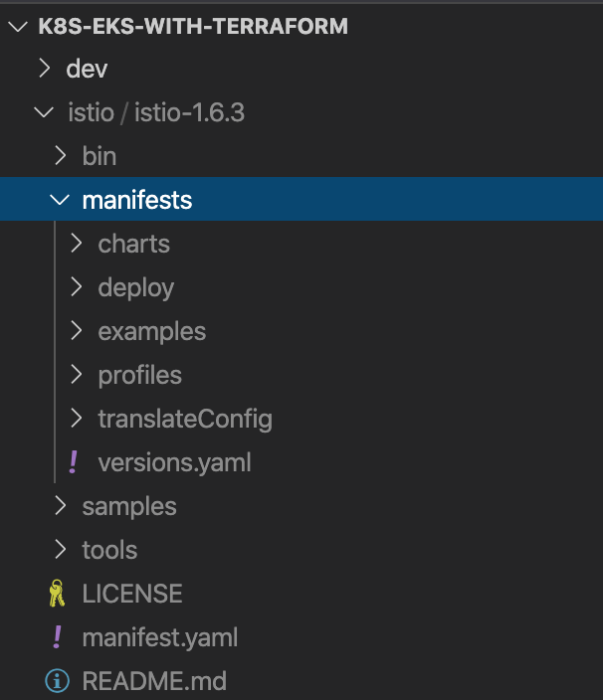This screenshot has width=603, height=700.
Task: Collapse the istio folder chevron
Action: tap(44, 112)
